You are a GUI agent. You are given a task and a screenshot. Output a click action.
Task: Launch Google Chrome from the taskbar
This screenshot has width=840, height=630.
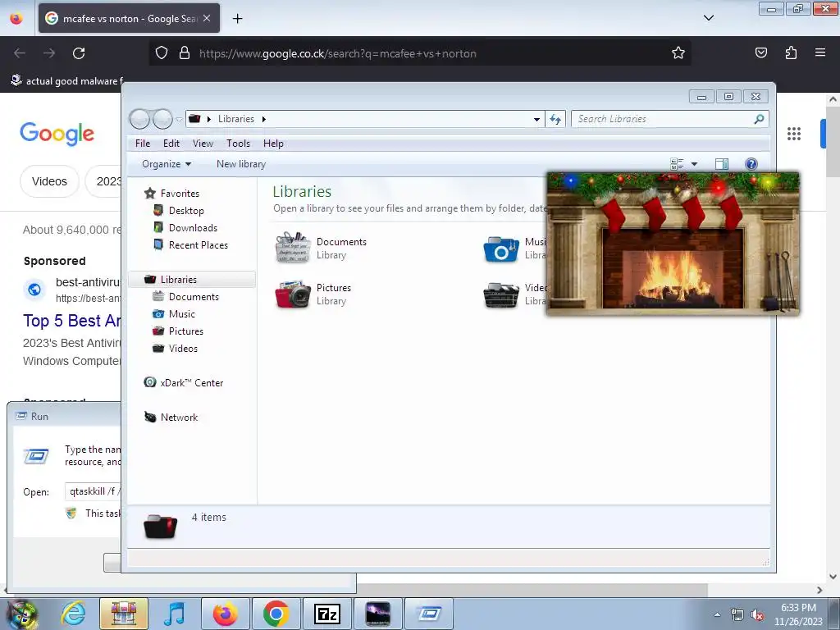coord(276,614)
